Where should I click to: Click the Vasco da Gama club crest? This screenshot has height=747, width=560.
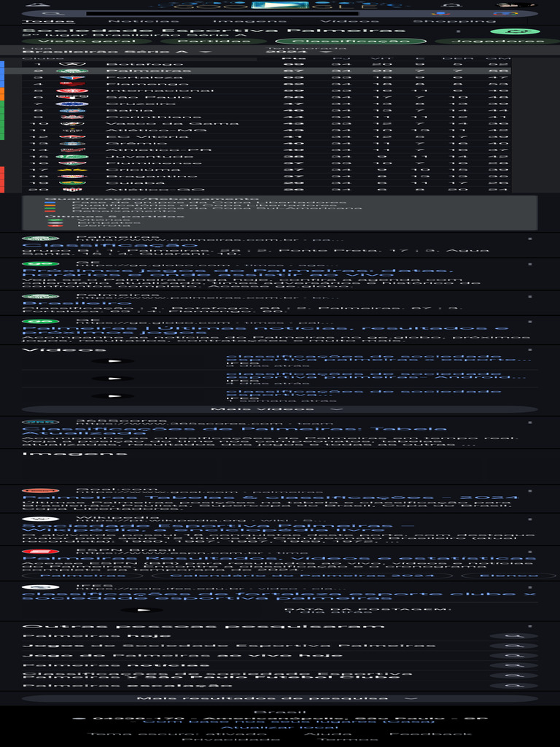[72, 123]
